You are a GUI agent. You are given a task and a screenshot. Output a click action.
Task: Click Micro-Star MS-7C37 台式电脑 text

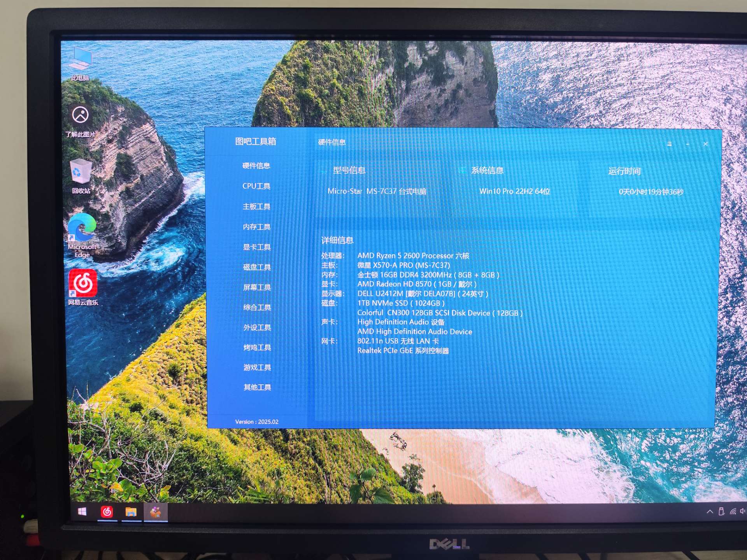[377, 191]
